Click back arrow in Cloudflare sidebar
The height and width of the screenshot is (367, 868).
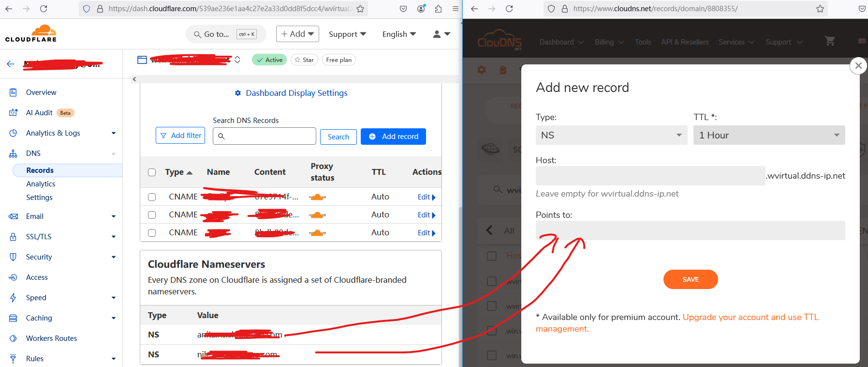coord(11,64)
